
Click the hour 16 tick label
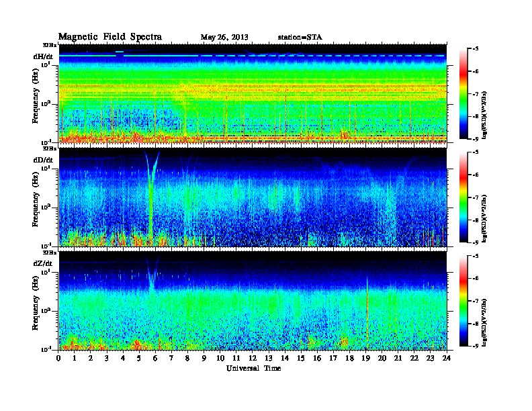coord(317,358)
